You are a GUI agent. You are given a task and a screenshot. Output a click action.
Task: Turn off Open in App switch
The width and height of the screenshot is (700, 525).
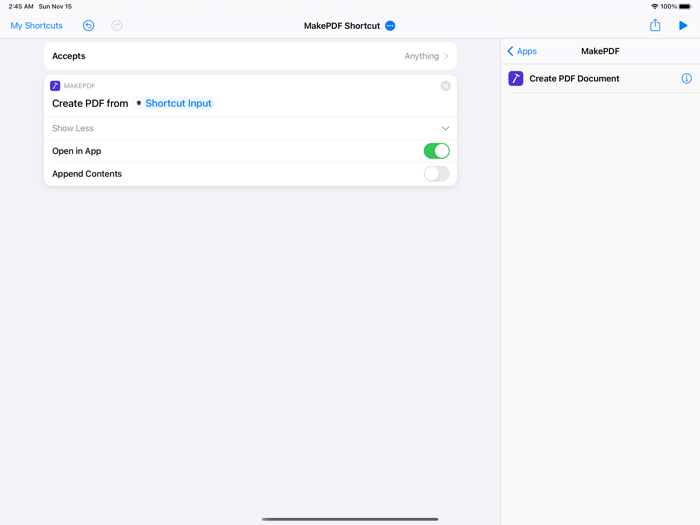tap(437, 151)
